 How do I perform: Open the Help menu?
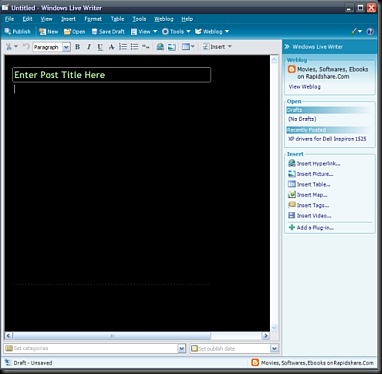coord(187,19)
